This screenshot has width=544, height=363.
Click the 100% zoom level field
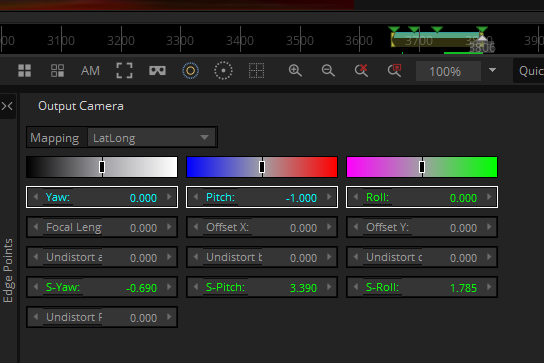coord(448,71)
